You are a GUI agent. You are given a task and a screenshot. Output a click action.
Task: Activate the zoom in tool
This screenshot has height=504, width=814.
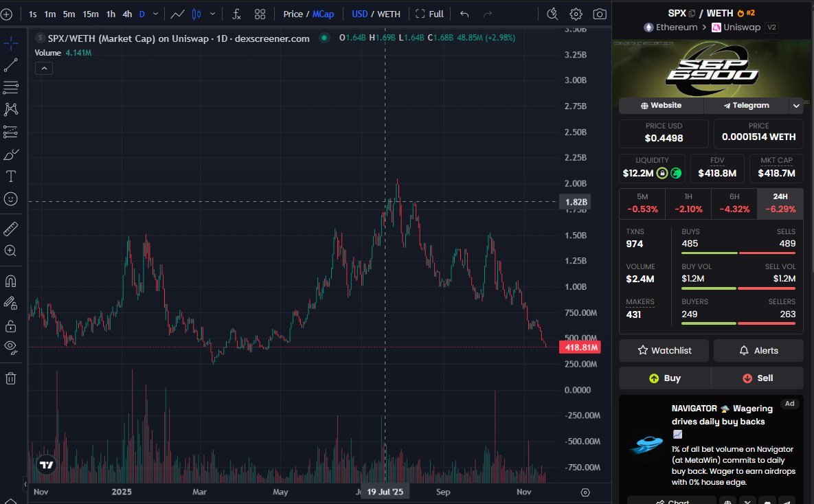[10, 251]
